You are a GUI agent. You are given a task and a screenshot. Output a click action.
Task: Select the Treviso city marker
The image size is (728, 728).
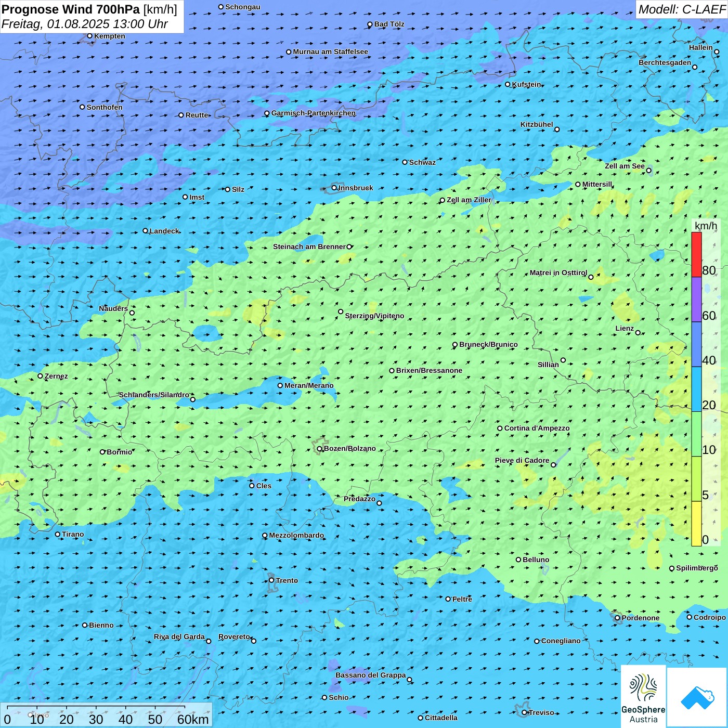525,712
